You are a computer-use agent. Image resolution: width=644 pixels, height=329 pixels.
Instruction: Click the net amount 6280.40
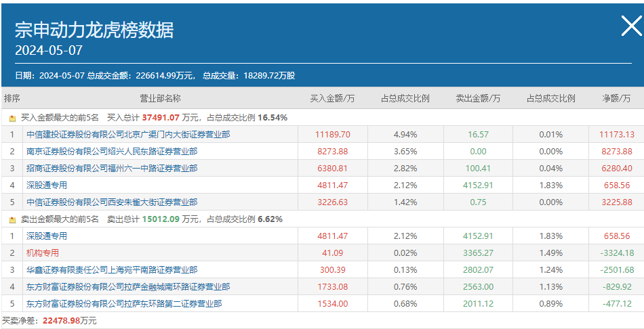click(617, 168)
